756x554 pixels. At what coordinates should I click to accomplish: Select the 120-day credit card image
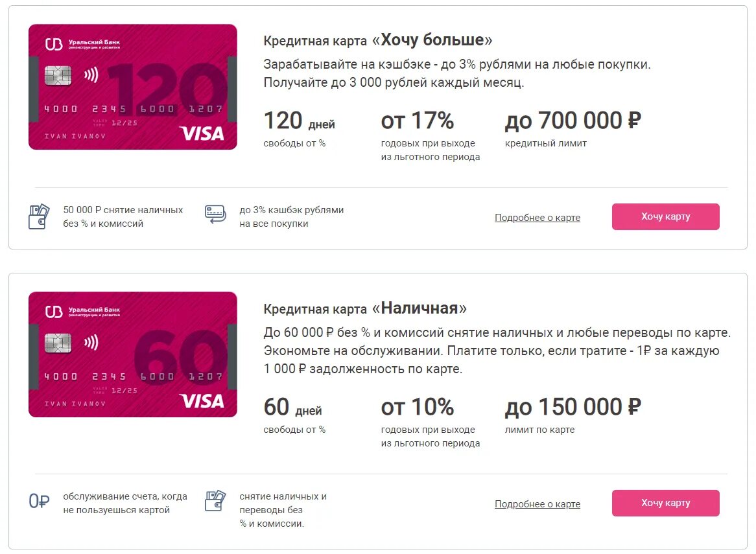click(x=132, y=87)
